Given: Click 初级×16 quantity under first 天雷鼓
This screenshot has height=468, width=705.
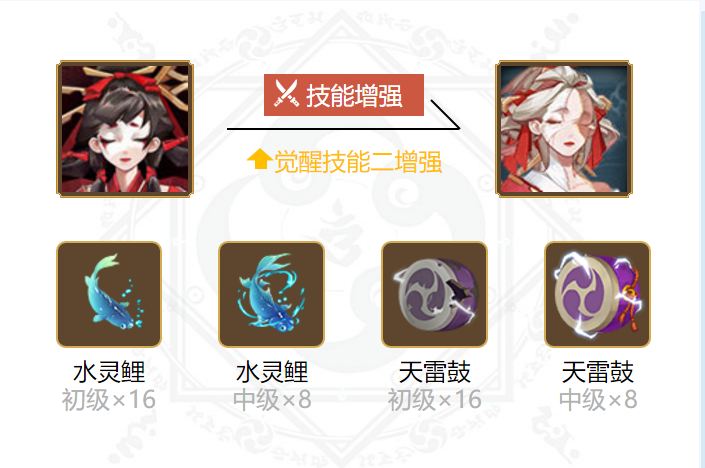Looking at the screenshot, I should point(435,400).
